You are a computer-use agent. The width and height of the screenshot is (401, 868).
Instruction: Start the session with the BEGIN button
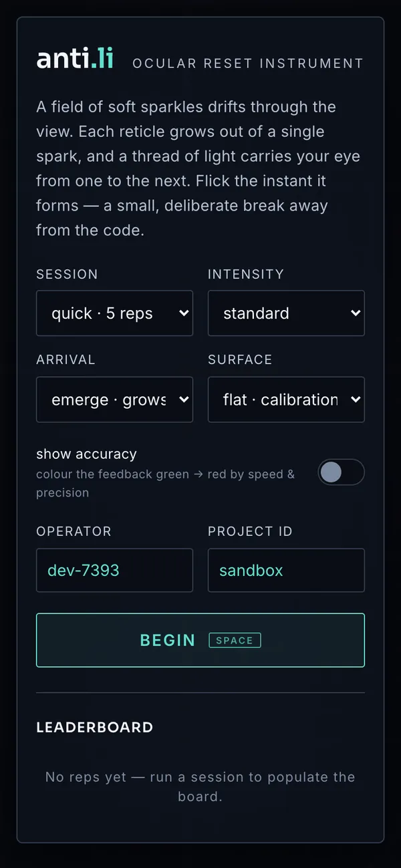point(200,640)
